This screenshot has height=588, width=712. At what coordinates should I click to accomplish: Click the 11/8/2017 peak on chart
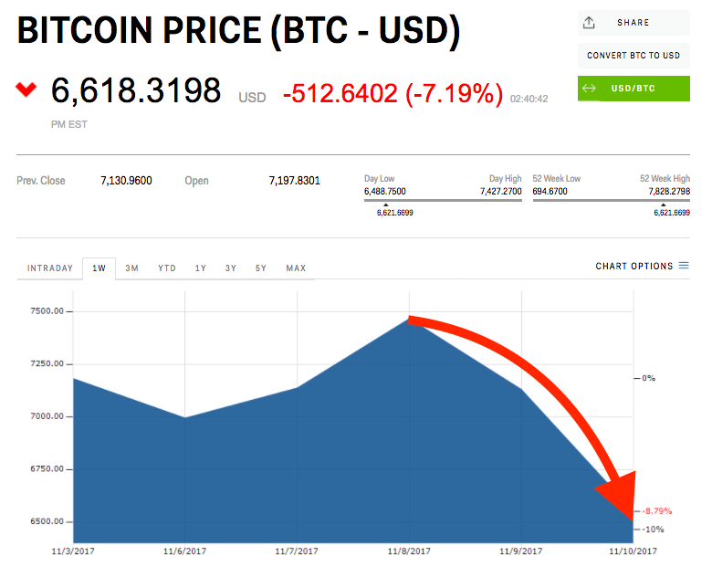pyautogui.click(x=409, y=319)
